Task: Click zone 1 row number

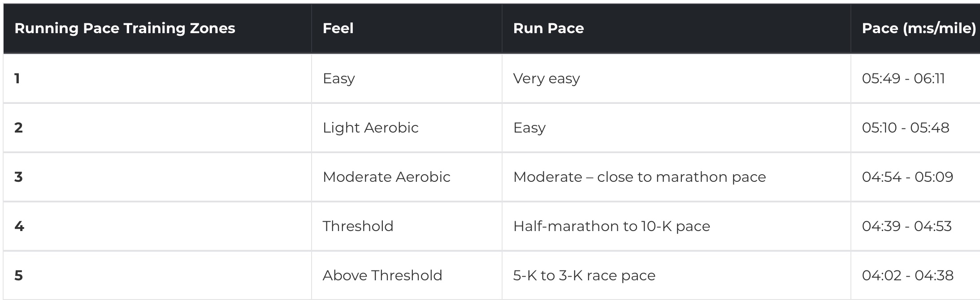Action: (17, 79)
